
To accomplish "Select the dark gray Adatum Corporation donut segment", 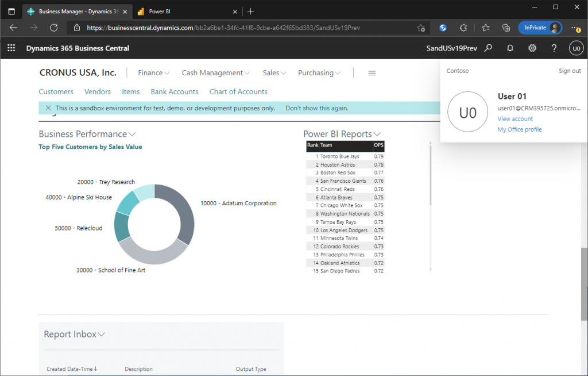I will (x=187, y=214).
